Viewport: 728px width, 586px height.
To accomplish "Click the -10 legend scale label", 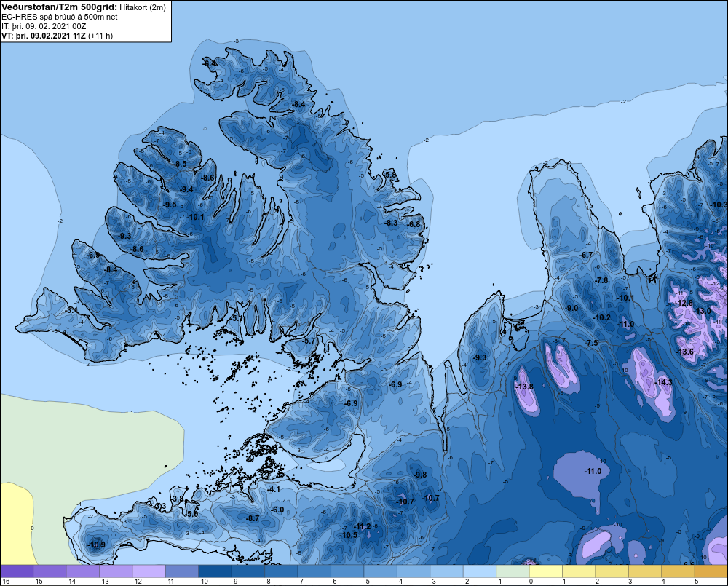I will tap(203, 582).
